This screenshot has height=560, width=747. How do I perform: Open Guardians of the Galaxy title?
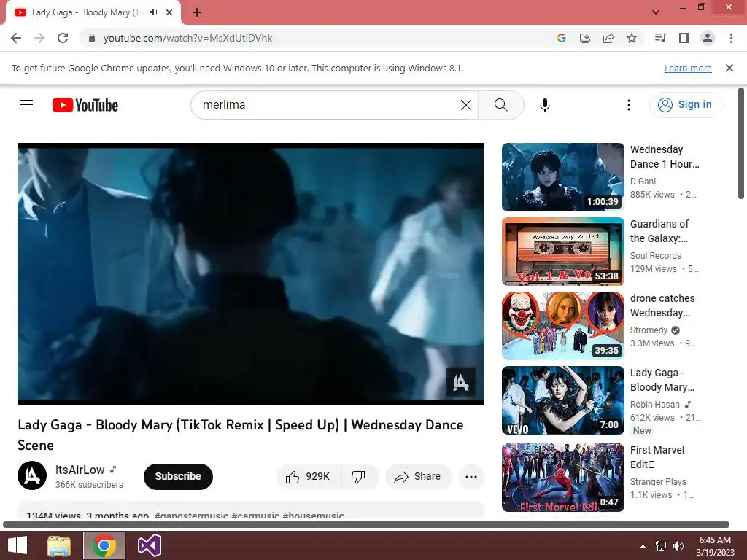point(659,231)
